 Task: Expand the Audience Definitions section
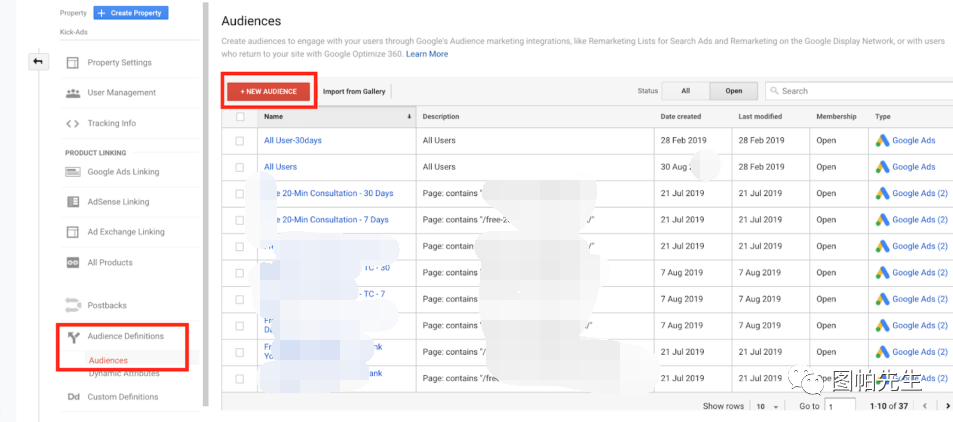pyautogui.click(x=125, y=336)
